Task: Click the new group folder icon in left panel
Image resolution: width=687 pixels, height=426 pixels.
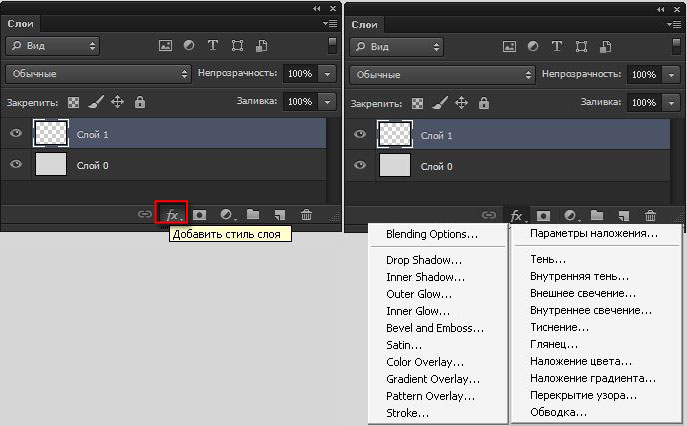Action: (x=253, y=214)
